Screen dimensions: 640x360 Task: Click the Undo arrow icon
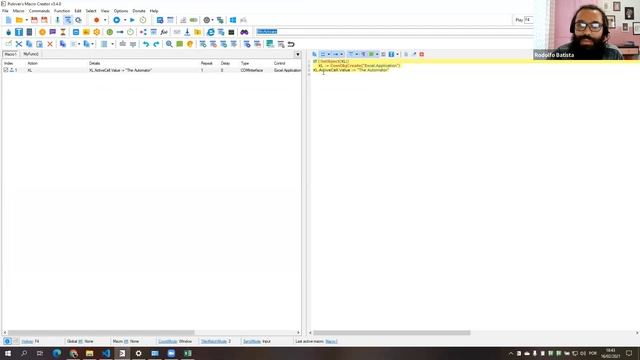coord(146,44)
